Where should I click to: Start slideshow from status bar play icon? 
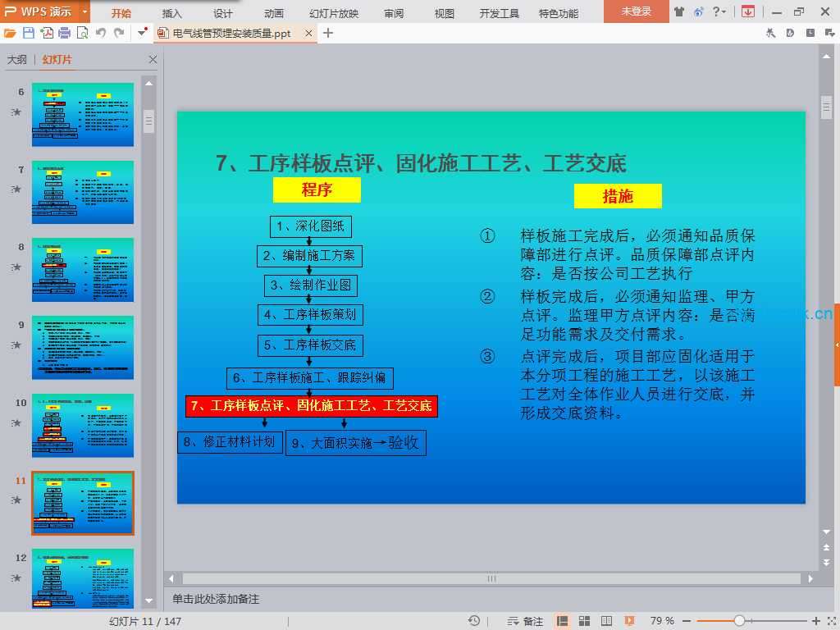(629, 621)
